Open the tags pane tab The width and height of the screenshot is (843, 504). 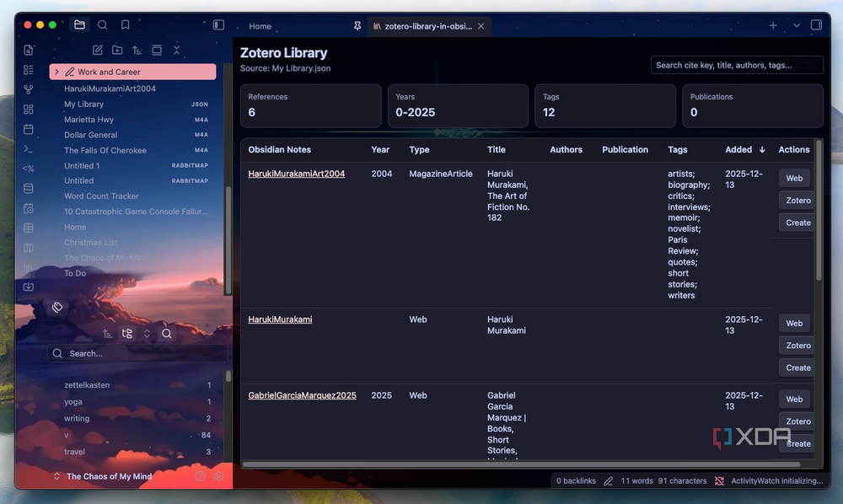[57, 308]
